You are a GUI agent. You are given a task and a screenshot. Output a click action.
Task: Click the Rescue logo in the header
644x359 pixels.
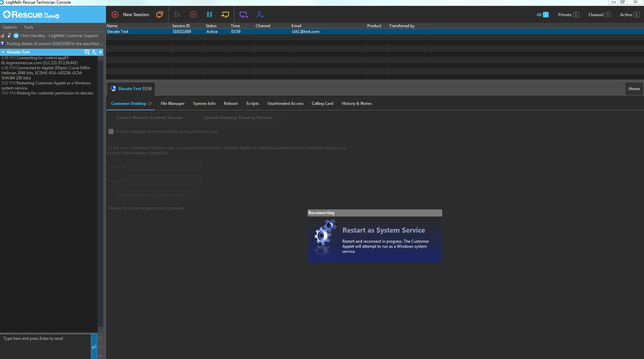pos(31,15)
